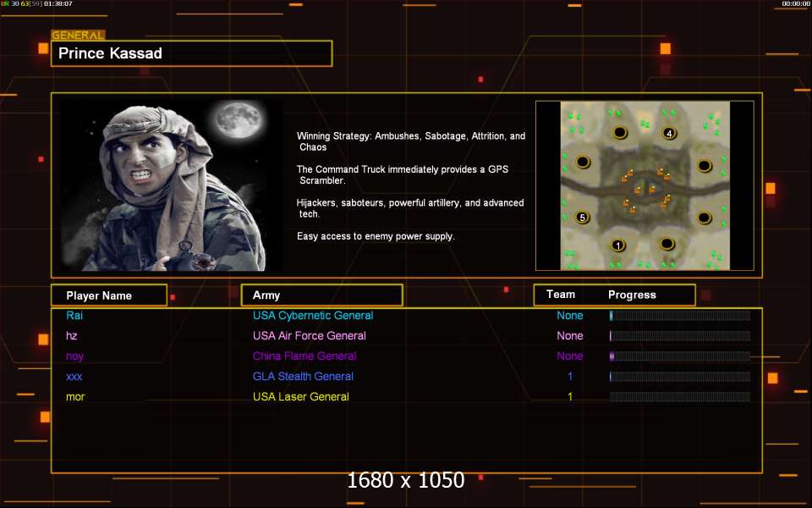Screen dimensions: 812x508
Task: Select player name xxx
Action: [74, 376]
